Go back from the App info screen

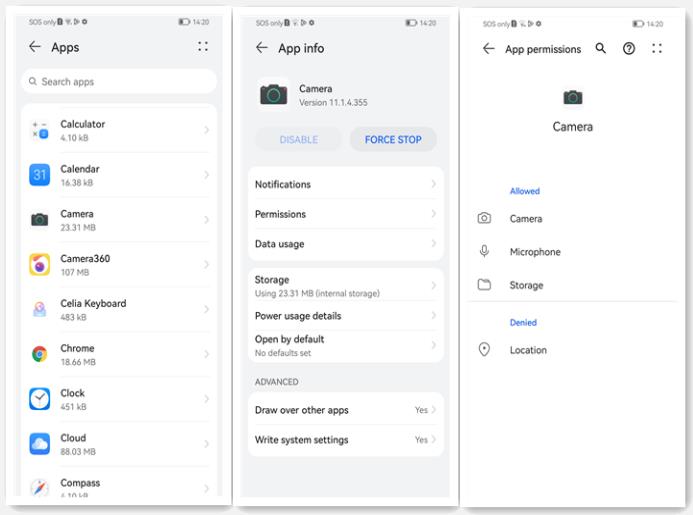click(x=262, y=48)
